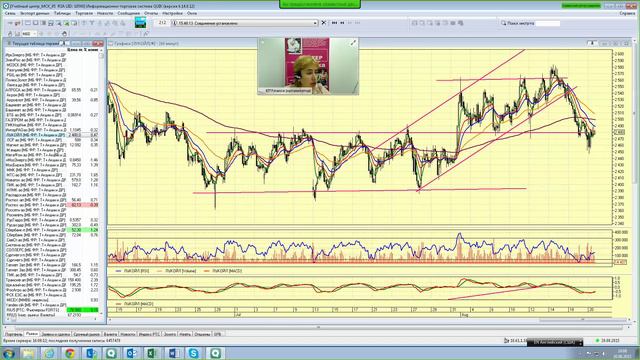The width and height of the screenshot is (640, 360).
Task: Open the Торговля menu
Action: coord(84,13)
